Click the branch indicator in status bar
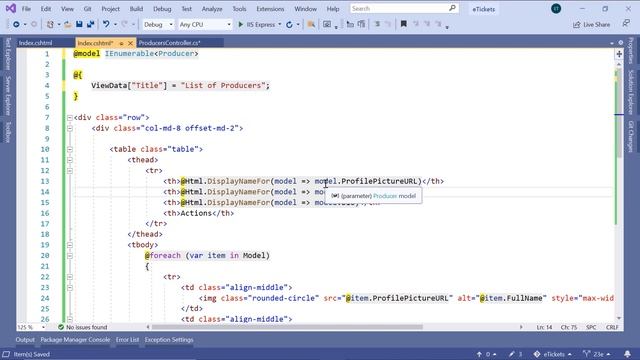The image size is (640, 360). (x=597, y=354)
